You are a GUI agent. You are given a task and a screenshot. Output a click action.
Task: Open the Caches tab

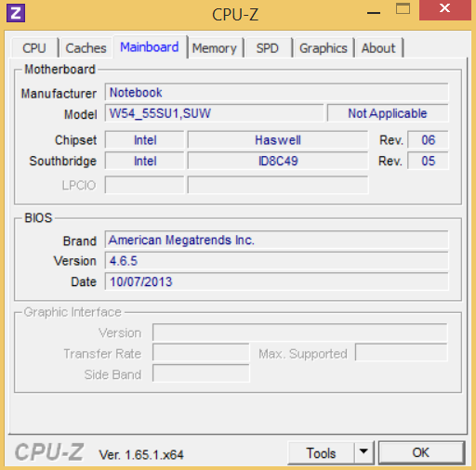(x=86, y=48)
